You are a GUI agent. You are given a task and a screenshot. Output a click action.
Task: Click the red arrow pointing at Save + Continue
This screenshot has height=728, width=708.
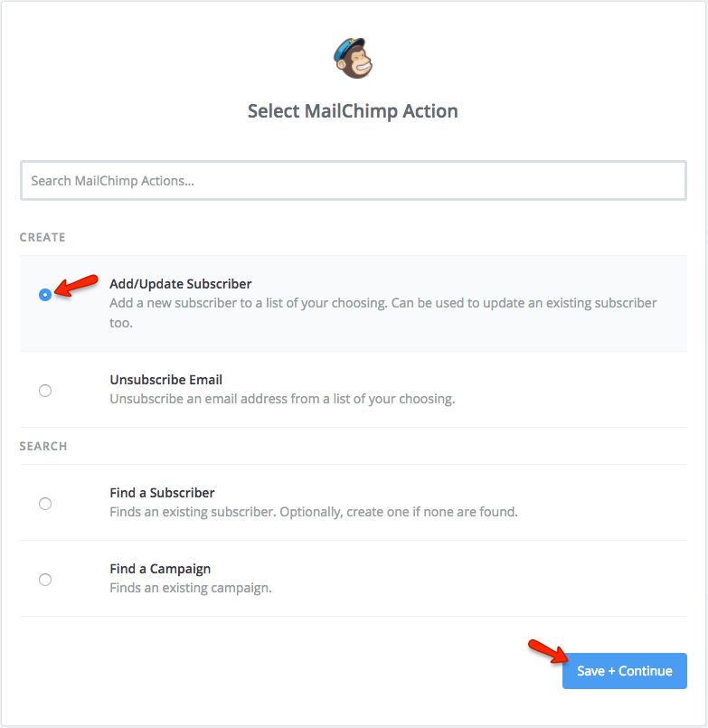pos(545,652)
